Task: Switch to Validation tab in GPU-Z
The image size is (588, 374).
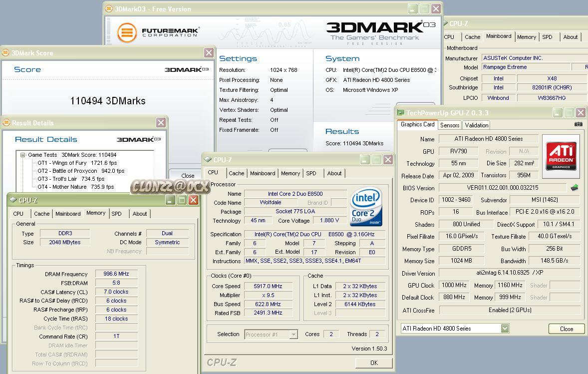Action: tap(476, 125)
